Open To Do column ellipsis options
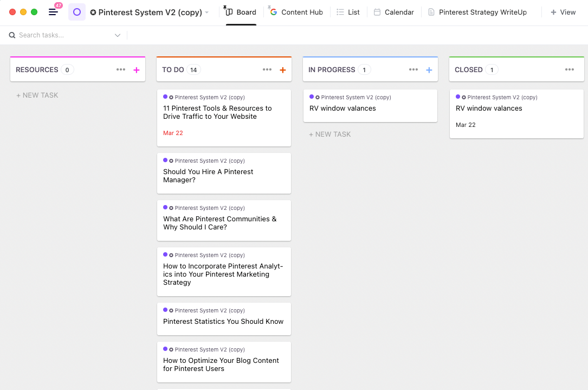Image resolution: width=588 pixels, height=390 pixels. point(267,69)
